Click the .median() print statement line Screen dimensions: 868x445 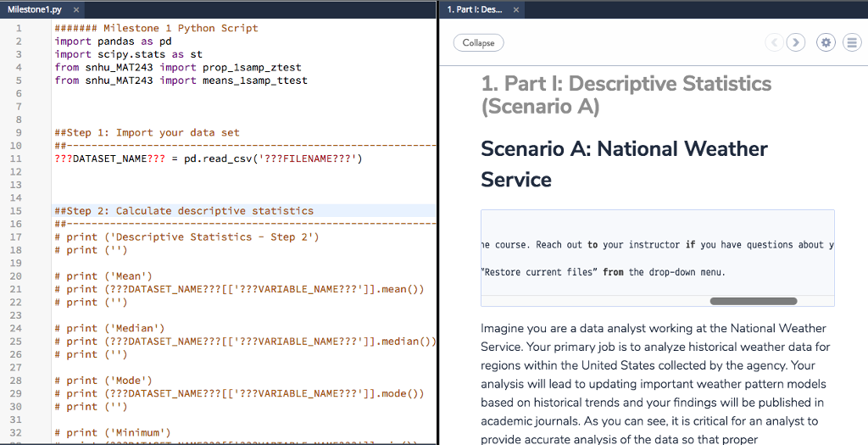coord(245,342)
